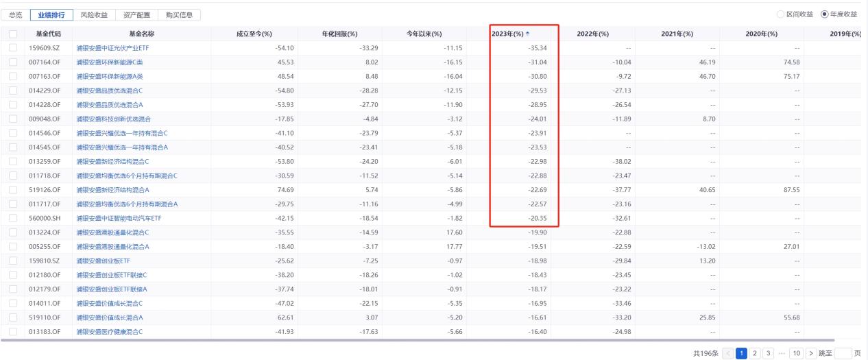Select the checkbox for 560000.SH
Image resolution: width=868 pixels, height=360 pixels.
tap(14, 218)
